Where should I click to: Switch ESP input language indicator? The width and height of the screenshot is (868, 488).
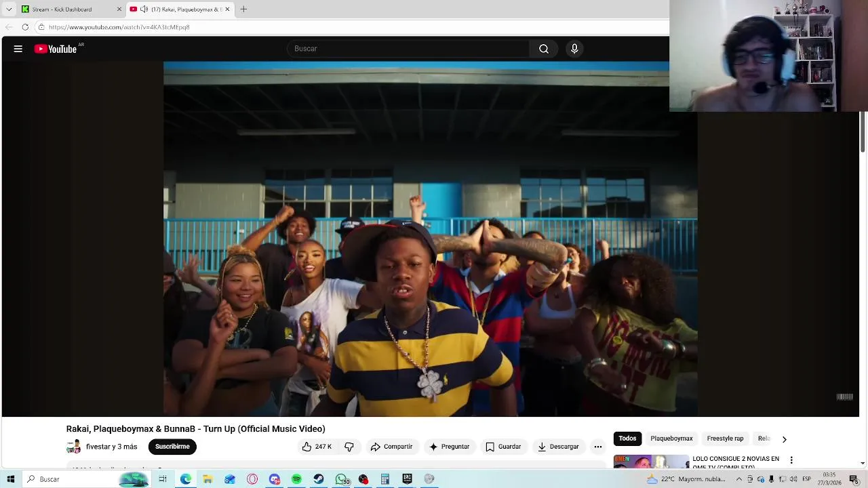(807, 479)
